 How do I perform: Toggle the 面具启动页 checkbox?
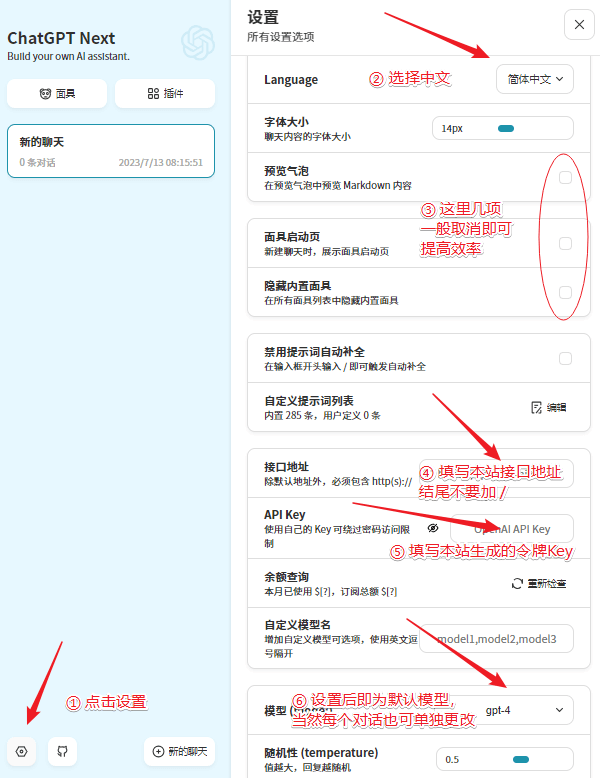[x=565, y=243]
